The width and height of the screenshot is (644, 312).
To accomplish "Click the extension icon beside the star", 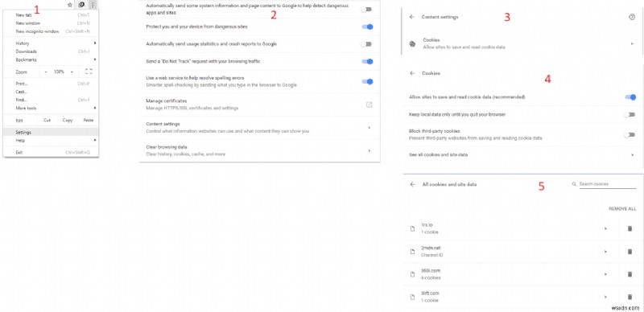I will coord(81,5).
